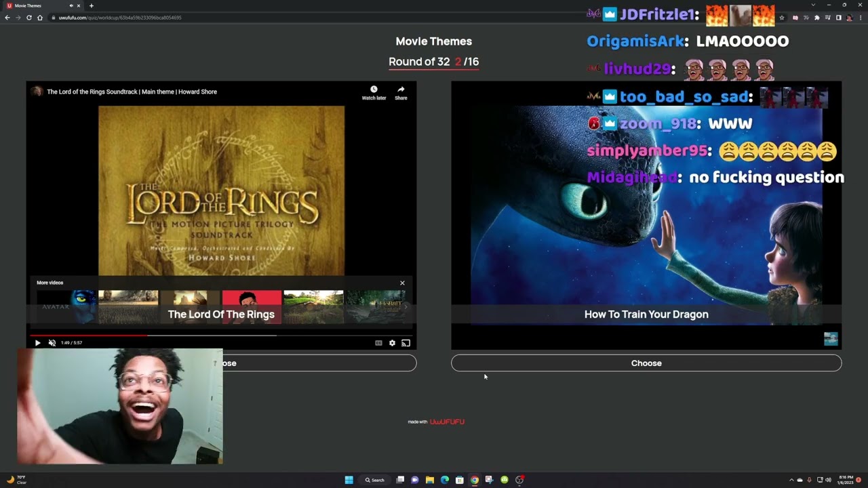Open the weather widget showing 70°F
The height and width of the screenshot is (488, 868).
pos(16,480)
